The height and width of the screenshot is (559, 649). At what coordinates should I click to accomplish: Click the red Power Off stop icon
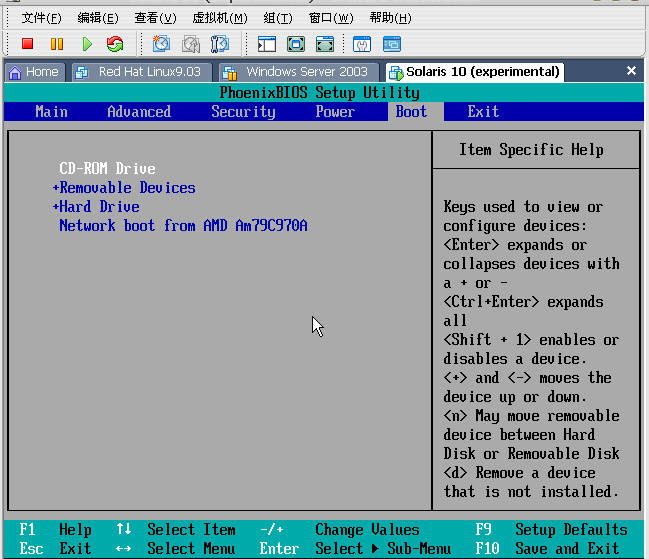click(x=28, y=44)
